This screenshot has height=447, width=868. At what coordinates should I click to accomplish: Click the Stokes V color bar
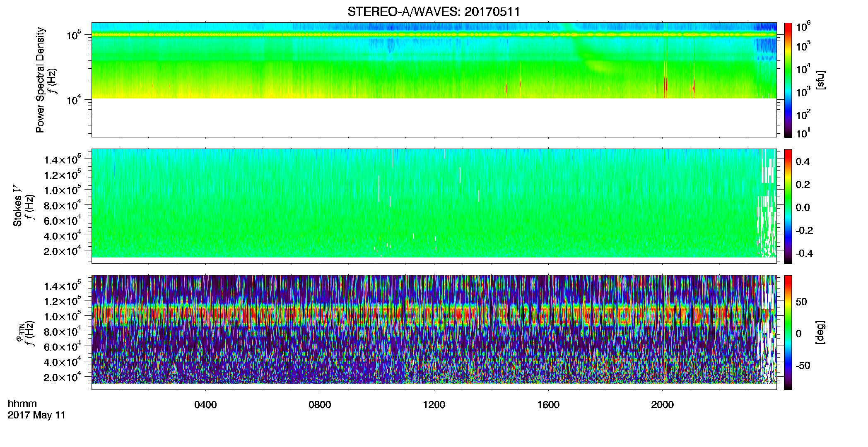point(788,206)
